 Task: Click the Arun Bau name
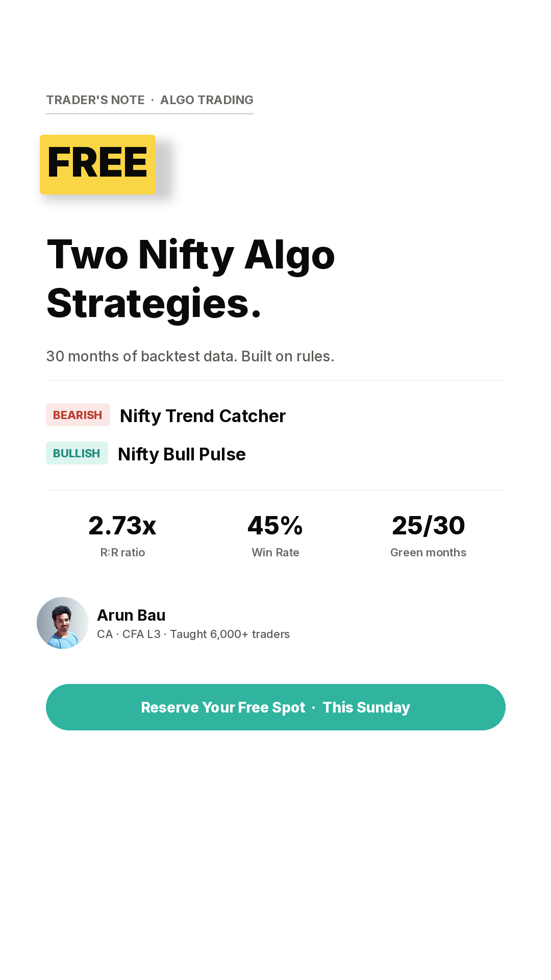(x=131, y=615)
